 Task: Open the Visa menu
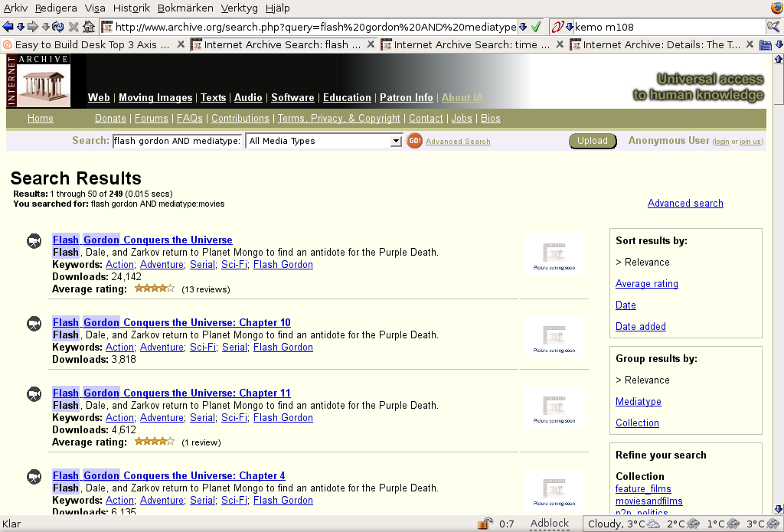(x=95, y=8)
